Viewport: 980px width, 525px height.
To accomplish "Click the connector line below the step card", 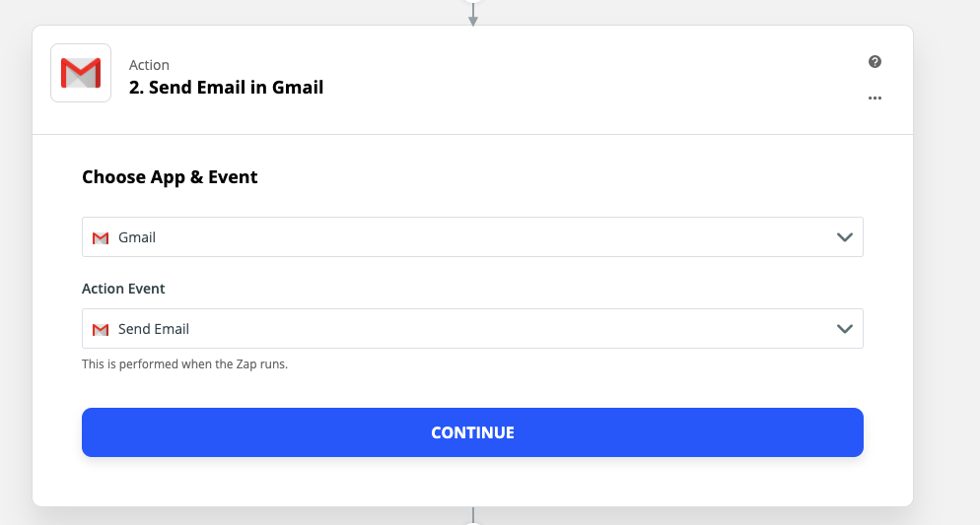I will pos(473,515).
